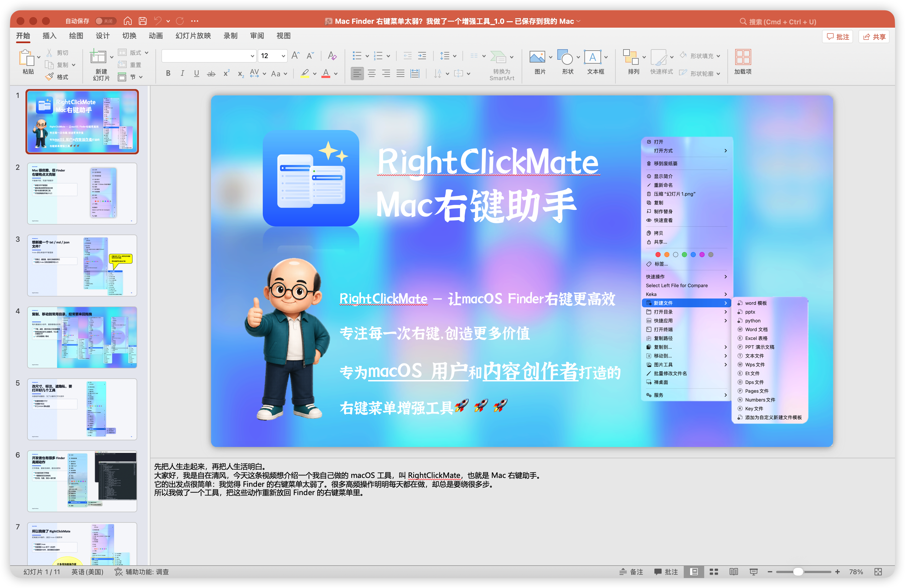
Task: Click Convert to SmartArt button
Action: pos(501,65)
